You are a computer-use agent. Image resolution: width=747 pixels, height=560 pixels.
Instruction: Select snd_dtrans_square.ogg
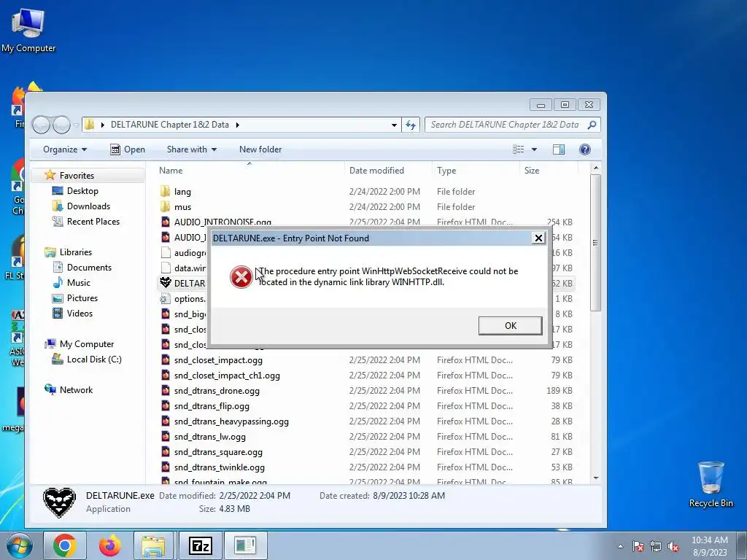click(218, 452)
